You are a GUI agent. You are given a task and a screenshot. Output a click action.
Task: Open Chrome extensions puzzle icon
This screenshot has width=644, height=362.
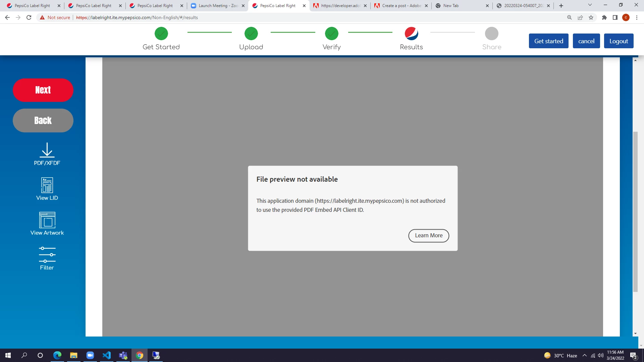[604, 17]
